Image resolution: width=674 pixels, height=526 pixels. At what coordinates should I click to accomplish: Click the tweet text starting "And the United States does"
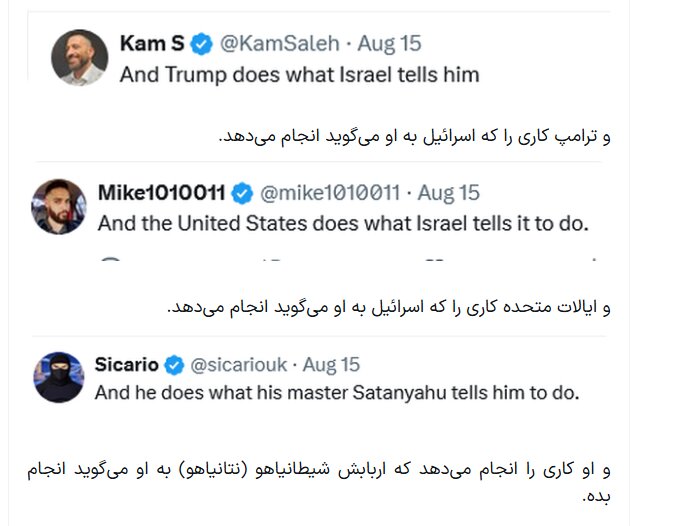pos(342,223)
